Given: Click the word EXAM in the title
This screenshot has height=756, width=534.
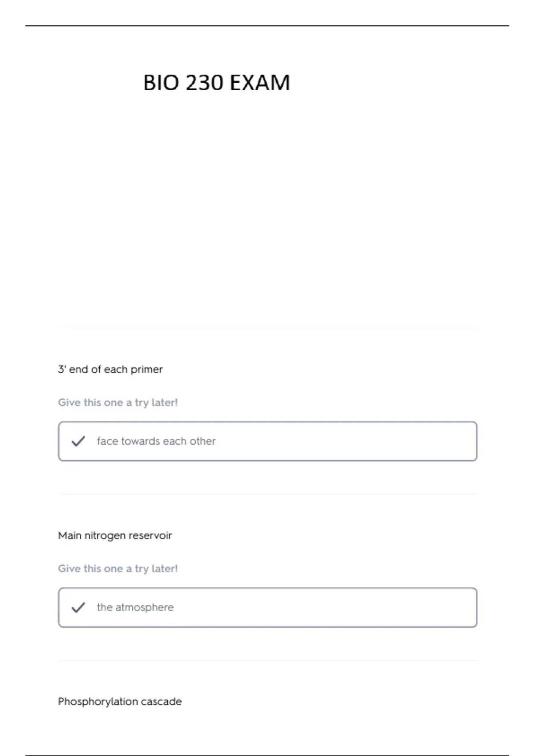Looking at the screenshot, I should pyautogui.click(x=260, y=83).
